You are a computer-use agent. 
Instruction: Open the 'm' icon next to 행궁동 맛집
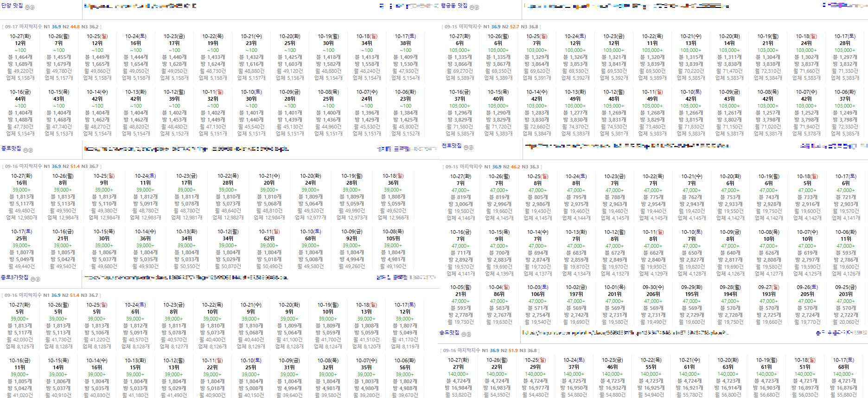click(x=472, y=7)
